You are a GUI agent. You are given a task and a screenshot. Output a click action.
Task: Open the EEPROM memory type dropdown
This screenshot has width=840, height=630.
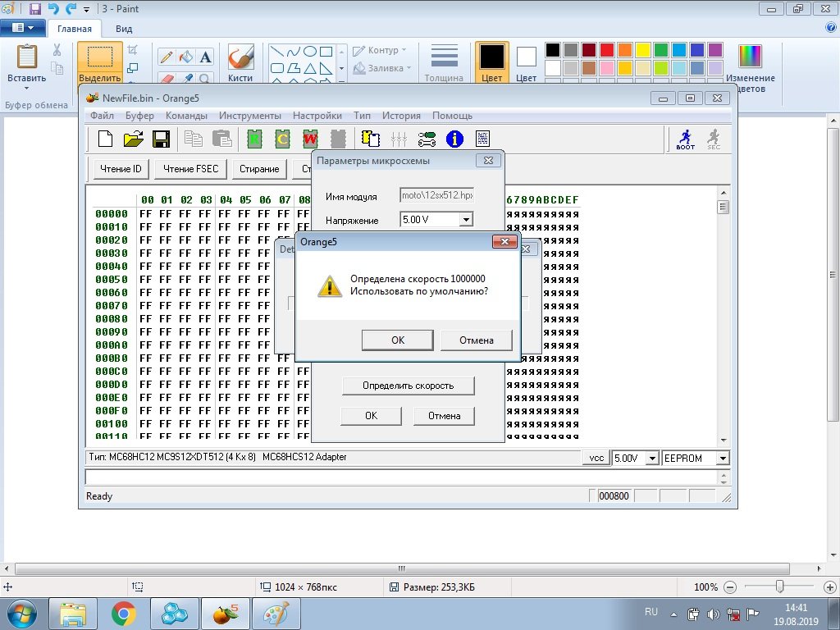723,458
